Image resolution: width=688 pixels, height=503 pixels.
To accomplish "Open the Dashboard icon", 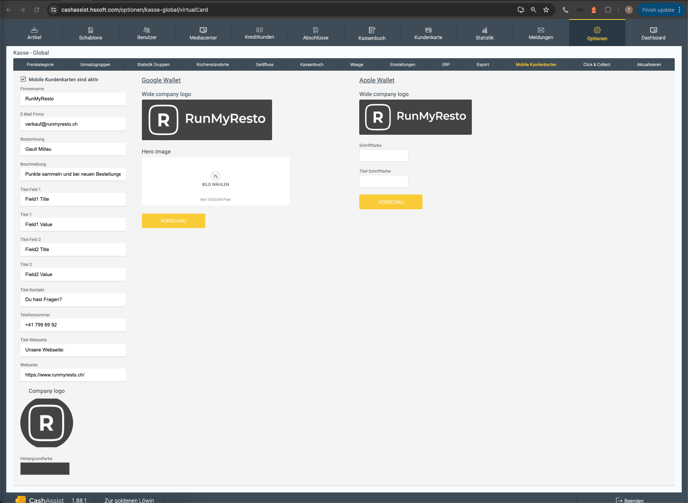I will [x=653, y=30].
